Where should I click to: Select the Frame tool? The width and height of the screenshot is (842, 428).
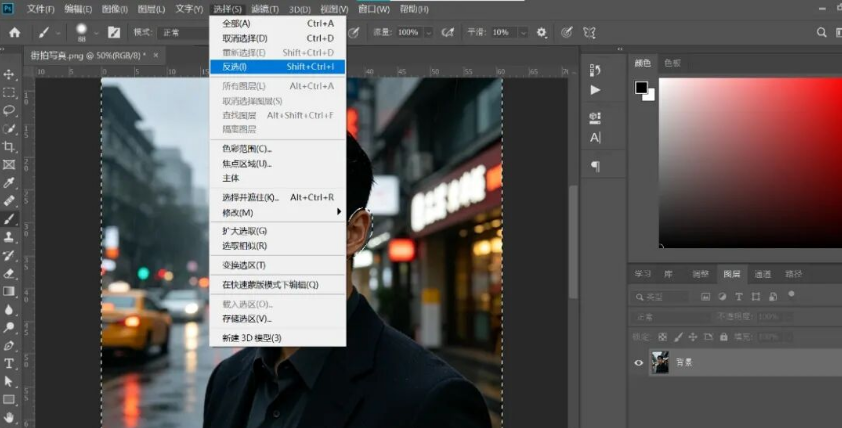click(x=9, y=165)
